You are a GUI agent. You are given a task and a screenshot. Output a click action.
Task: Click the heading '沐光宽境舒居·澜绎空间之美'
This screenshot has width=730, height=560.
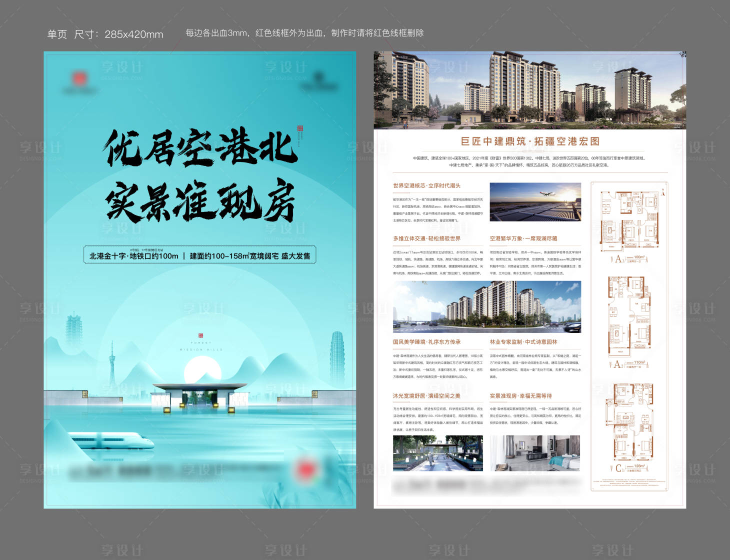(426, 395)
